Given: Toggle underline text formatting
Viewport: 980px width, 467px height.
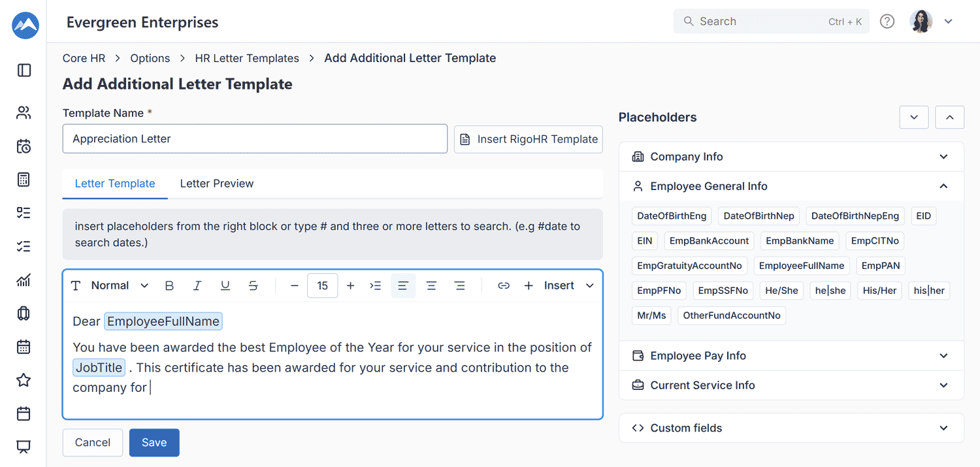Looking at the screenshot, I should (x=225, y=285).
